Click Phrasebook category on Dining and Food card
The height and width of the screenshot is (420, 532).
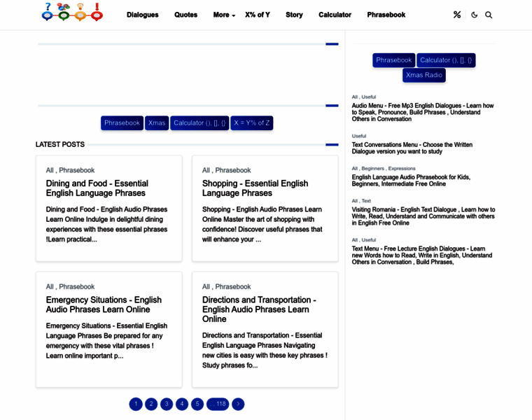click(77, 170)
